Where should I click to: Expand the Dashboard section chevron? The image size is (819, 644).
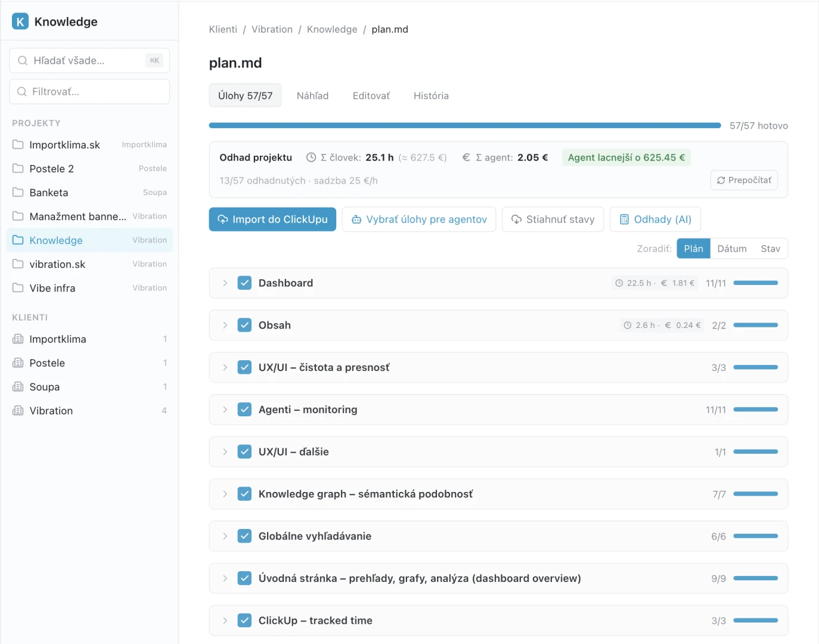(225, 283)
